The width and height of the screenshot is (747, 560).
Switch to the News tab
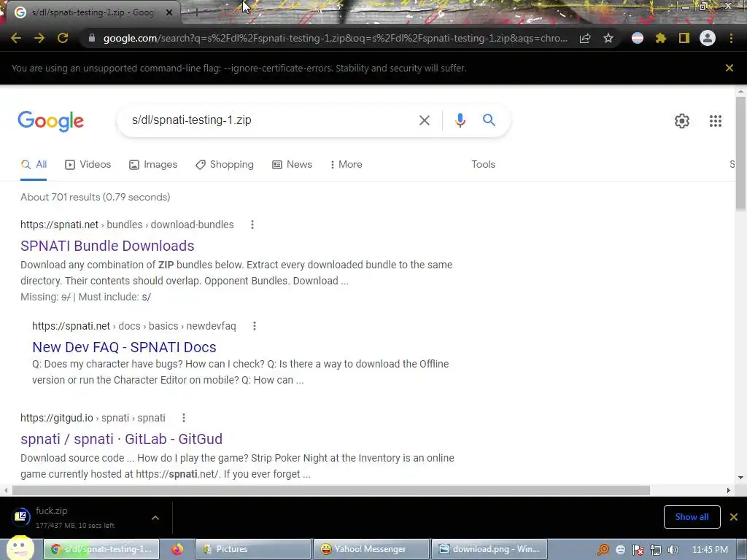click(x=292, y=165)
